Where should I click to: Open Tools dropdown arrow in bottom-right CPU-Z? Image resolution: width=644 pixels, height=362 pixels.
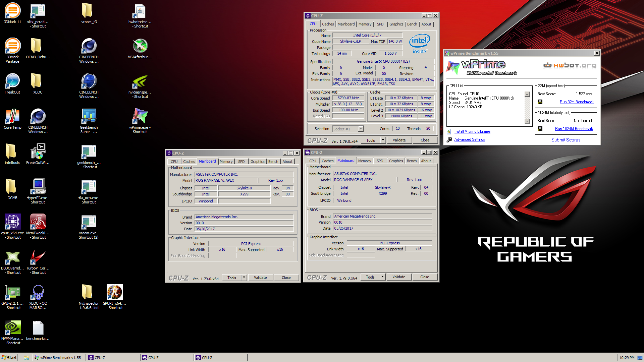coord(382,277)
